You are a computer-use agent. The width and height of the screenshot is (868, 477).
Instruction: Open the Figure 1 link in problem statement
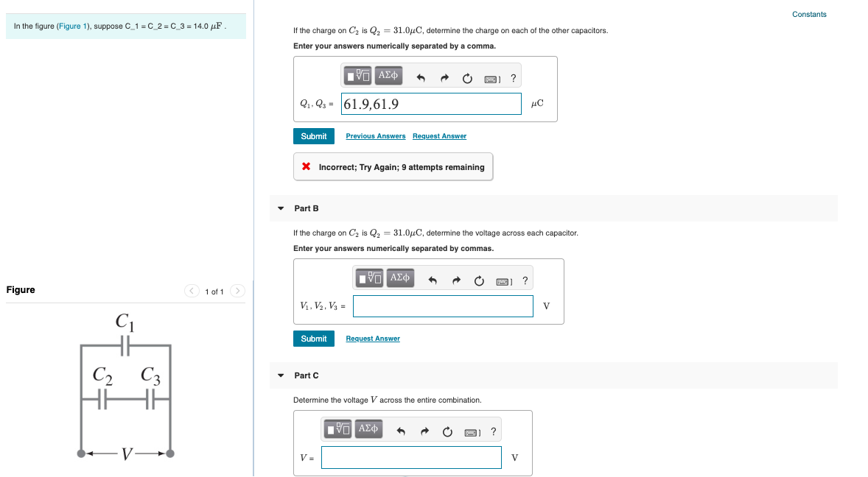[71, 26]
